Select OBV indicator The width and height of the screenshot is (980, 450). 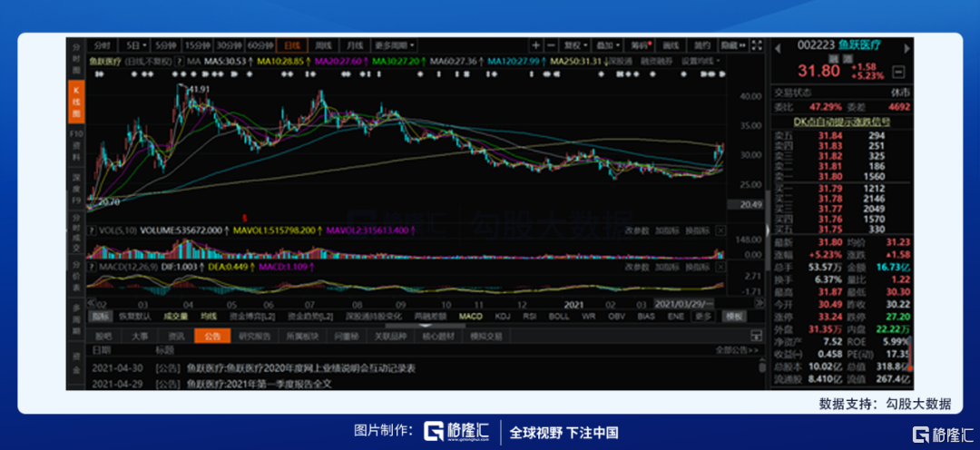(616, 317)
